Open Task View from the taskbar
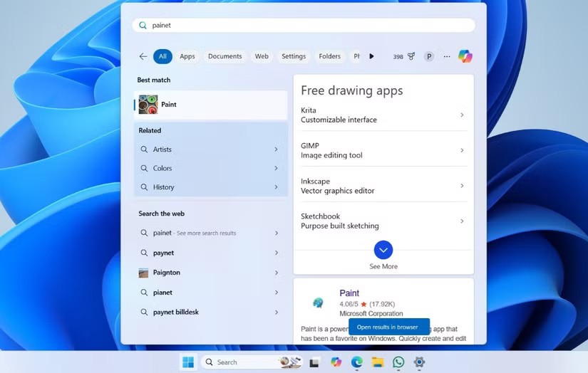Viewport: 588px width, 373px height. point(314,362)
